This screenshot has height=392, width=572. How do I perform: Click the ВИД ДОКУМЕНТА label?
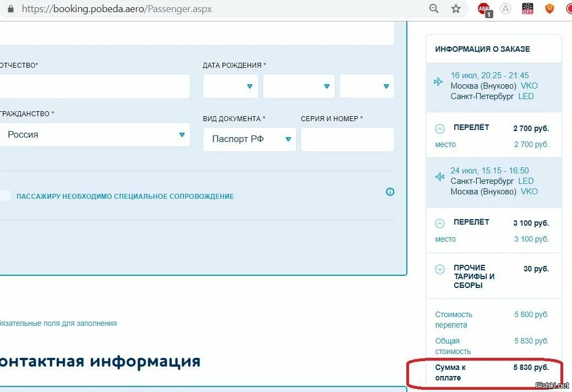pos(234,118)
